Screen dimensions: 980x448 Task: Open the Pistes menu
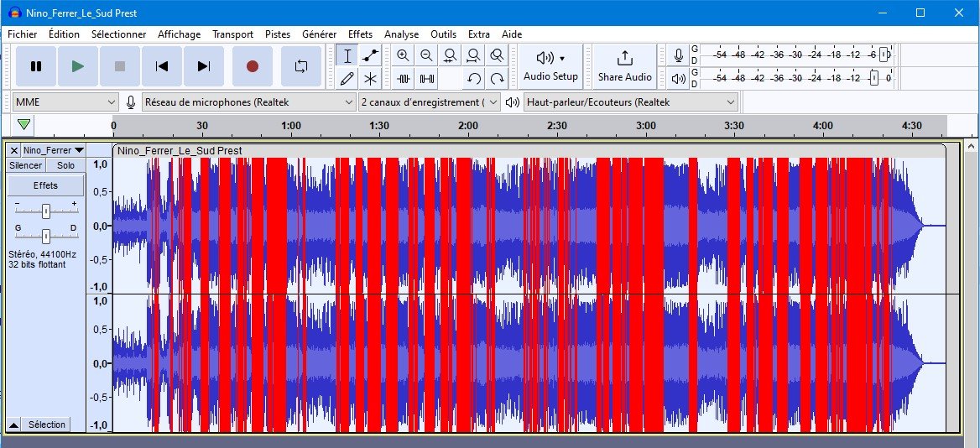278,34
